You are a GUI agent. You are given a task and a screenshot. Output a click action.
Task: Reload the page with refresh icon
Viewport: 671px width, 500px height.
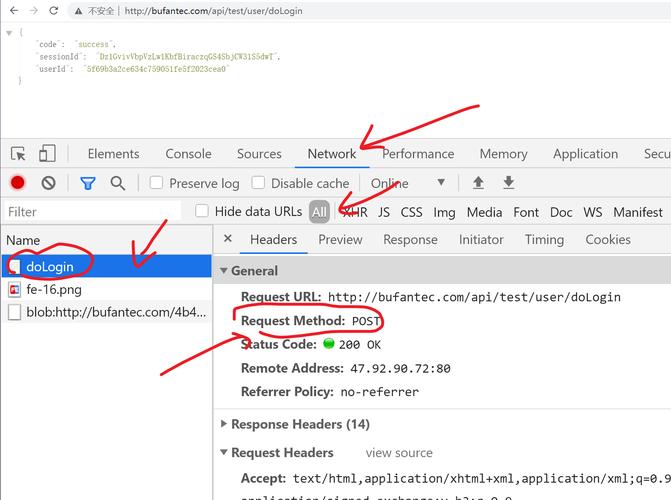tap(53, 10)
